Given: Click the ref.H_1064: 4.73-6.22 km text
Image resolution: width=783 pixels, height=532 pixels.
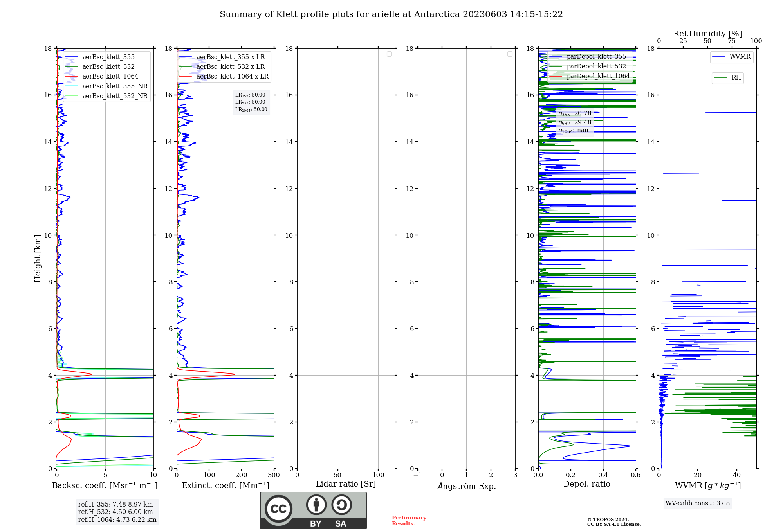Looking at the screenshot, I should coord(117,520).
